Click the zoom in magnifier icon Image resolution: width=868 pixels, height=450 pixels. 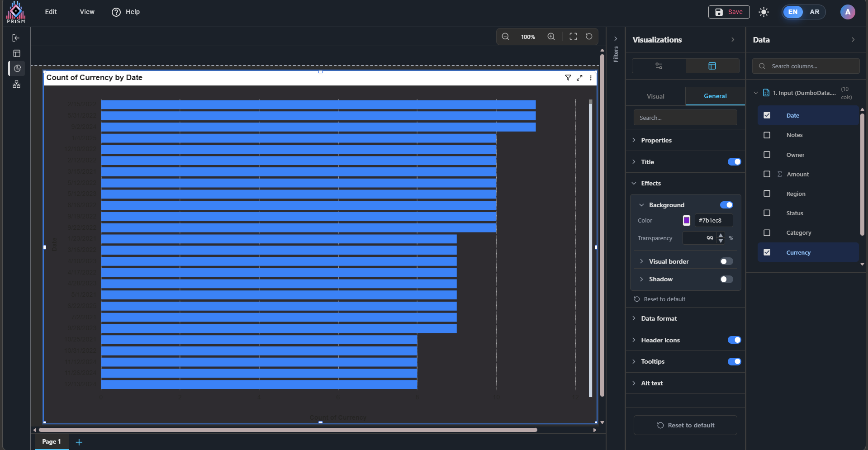pyautogui.click(x=551, y=37)
